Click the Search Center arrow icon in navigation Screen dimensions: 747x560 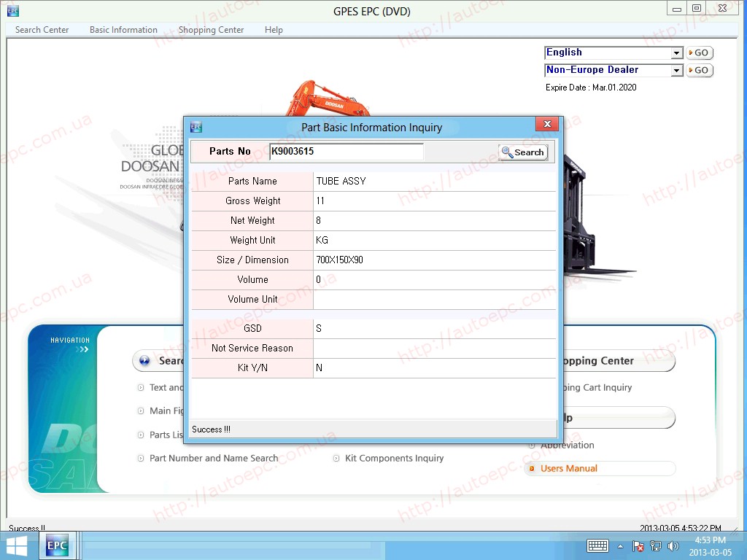(x=144, y=361)
